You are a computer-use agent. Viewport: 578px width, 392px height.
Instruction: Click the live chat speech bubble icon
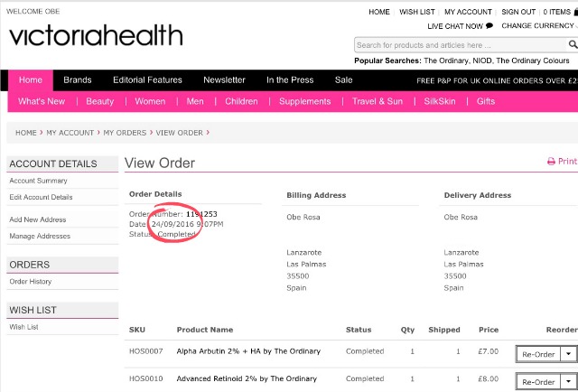click(489, 26)
